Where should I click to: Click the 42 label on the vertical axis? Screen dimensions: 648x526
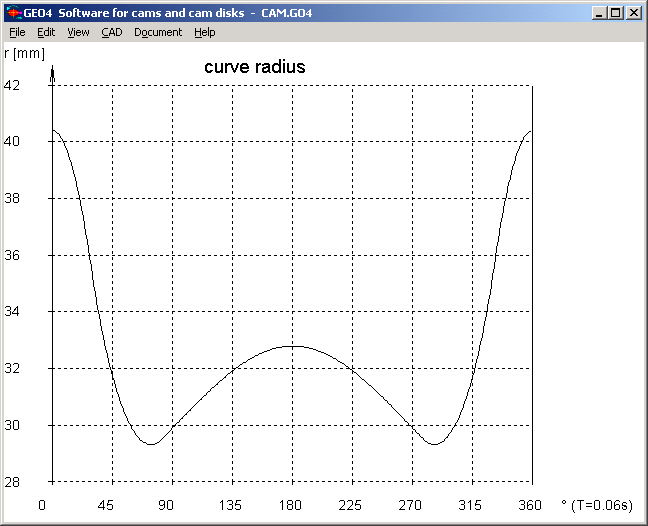tap(12, 85)
